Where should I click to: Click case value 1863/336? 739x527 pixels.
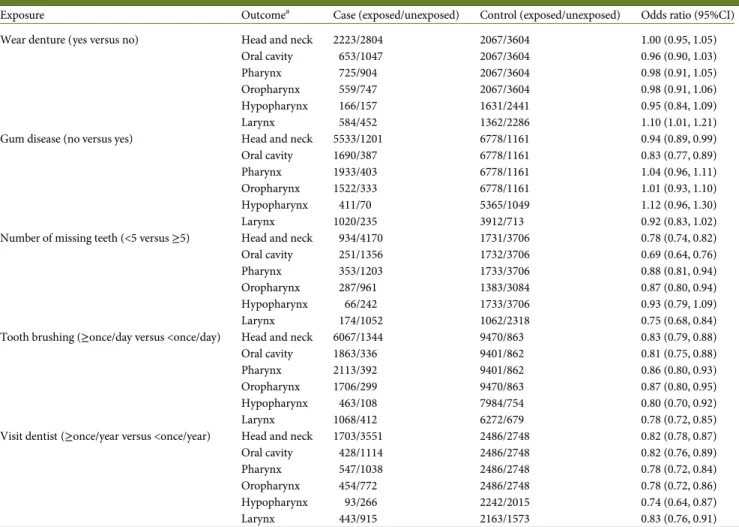(355, 354)
